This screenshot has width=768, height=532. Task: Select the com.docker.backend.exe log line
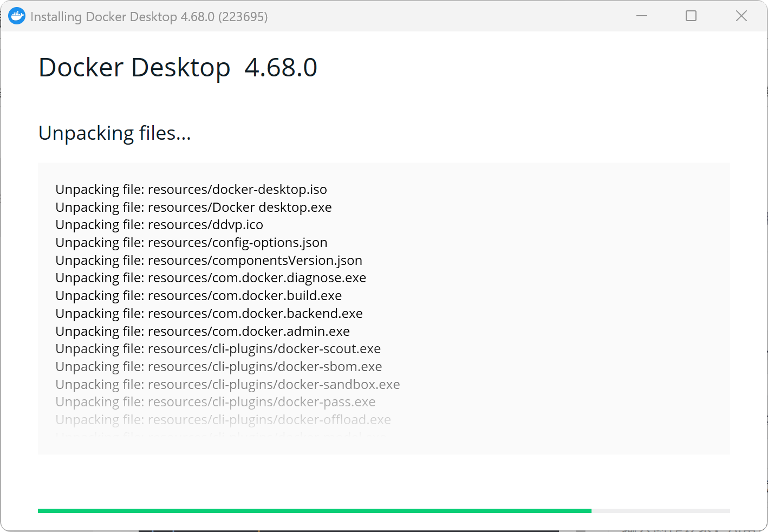click(209, 314)
